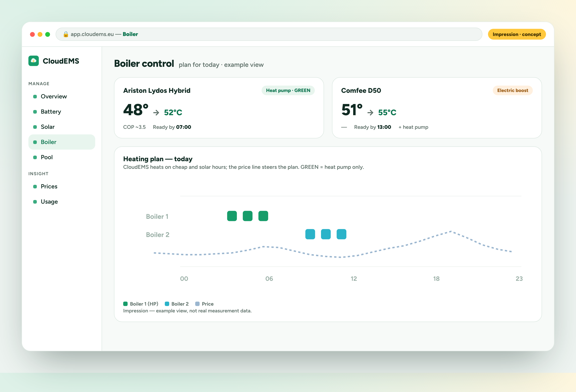Image resolution: width=576 pixels, height=392 pixels.
Task: Toggle the Boiler 1 (HP) legend entry
Action: click(141, 304)
